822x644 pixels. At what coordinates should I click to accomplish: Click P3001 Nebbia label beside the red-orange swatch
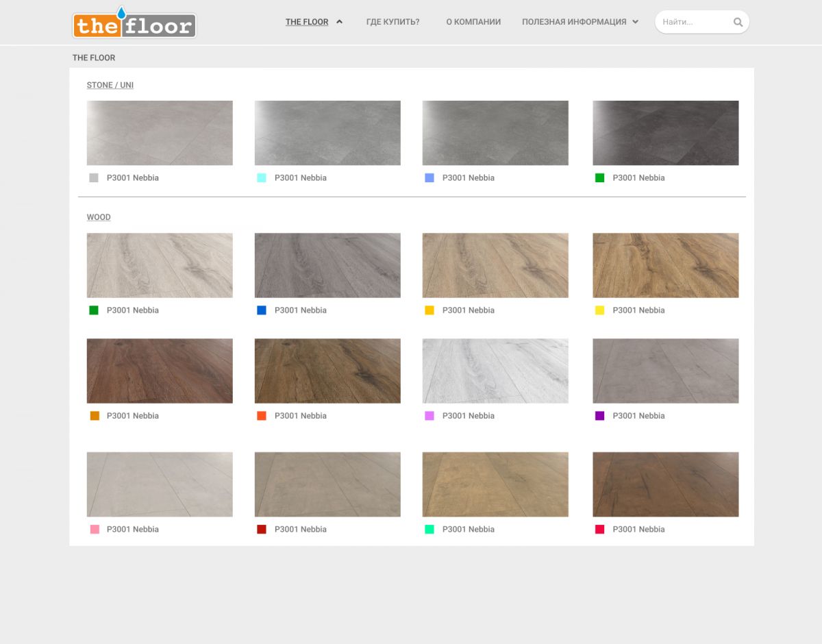(x=301, y=416)
